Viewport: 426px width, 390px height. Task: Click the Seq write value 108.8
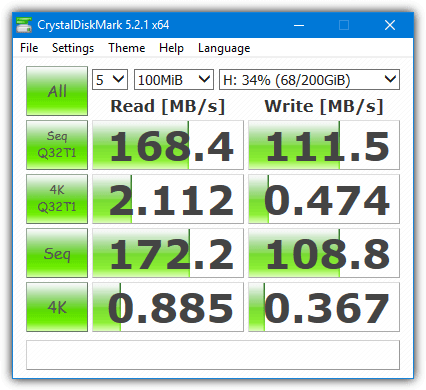tap(324, 253)
